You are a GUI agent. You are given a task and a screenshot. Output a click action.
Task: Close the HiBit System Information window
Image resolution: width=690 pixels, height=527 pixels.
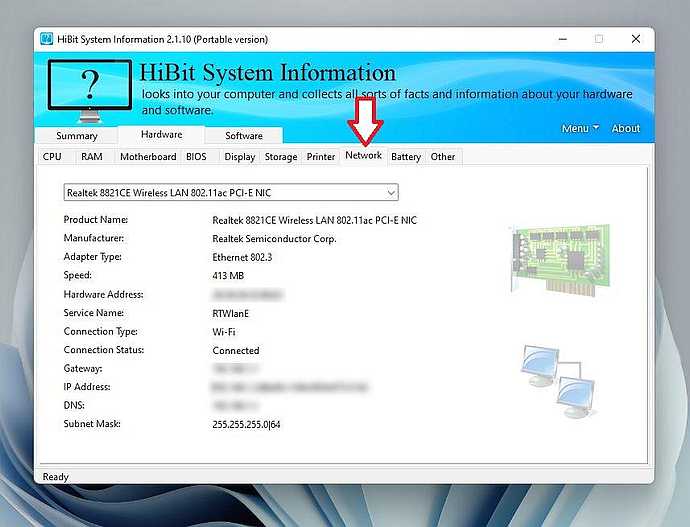click(x=635, y=39)
